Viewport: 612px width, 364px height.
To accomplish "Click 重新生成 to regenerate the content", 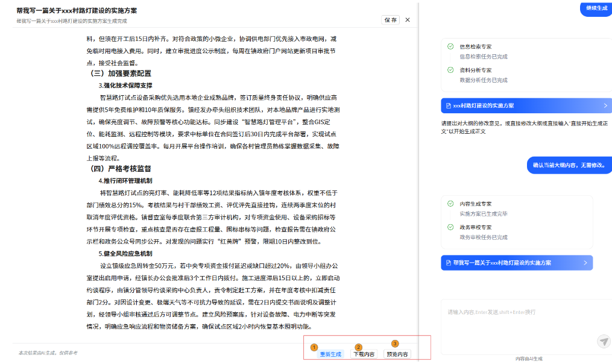I will (330, 354).
